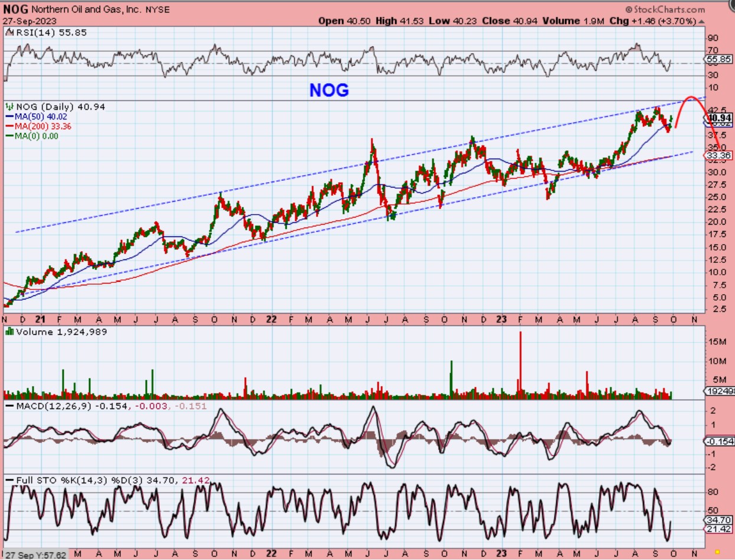
Task: Click the NOG ticker symbol in chart title
Action: point(15,9)
